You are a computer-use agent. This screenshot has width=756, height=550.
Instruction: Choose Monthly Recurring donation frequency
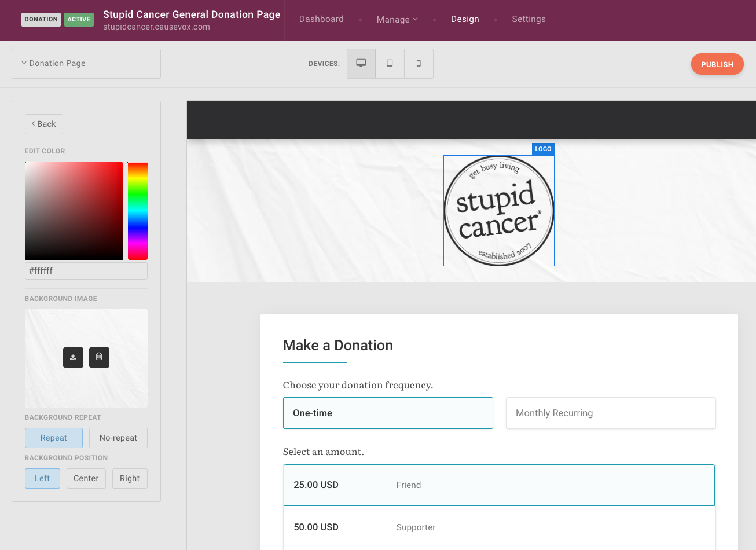click(611, 413)
